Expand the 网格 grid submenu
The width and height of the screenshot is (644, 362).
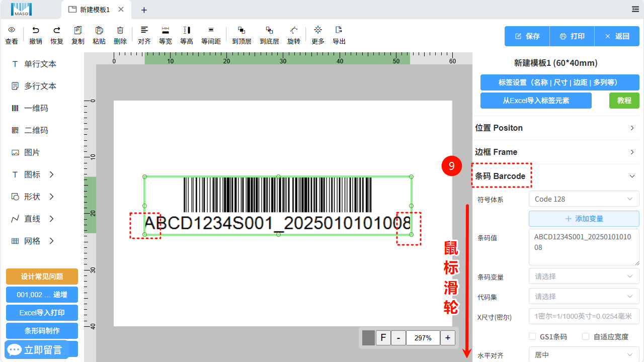tap(51, 241)
